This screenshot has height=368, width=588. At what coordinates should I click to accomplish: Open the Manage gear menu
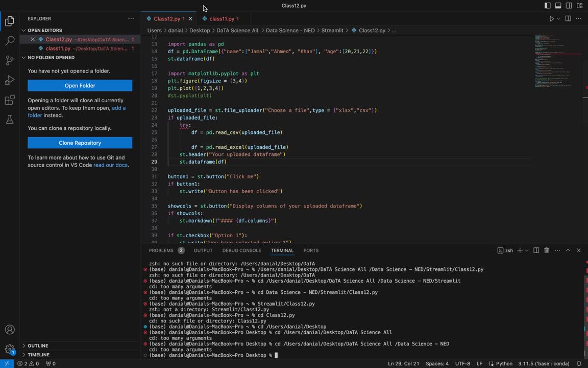pos(10,349)
